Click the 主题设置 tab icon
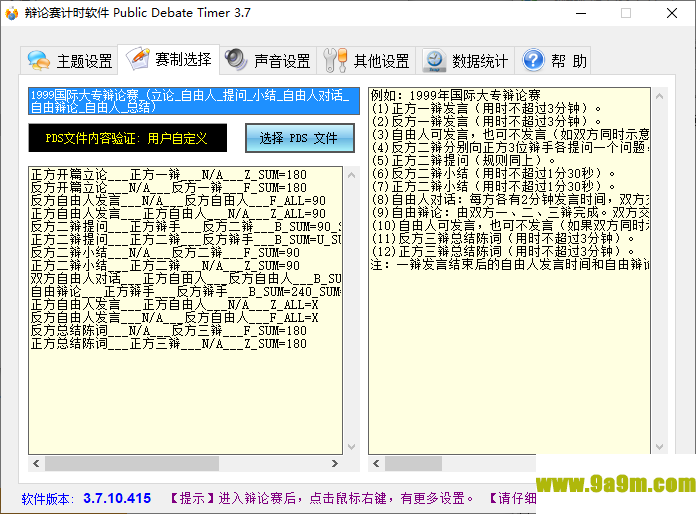This screenshot has width=696, height=514. (x=39, y=61)
